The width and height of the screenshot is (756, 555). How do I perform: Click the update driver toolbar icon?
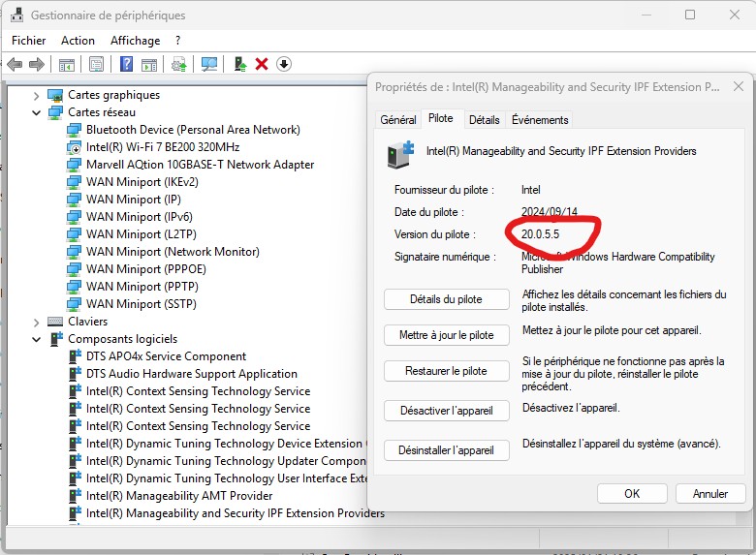240,64
